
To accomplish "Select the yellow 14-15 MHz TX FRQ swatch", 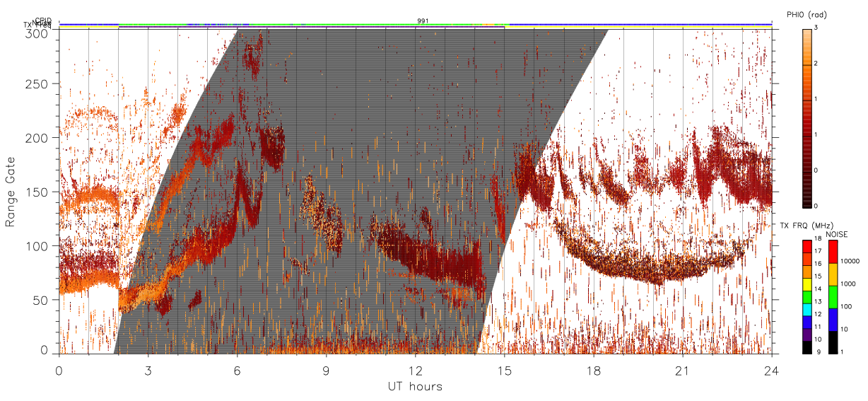I will pos(807,284).
